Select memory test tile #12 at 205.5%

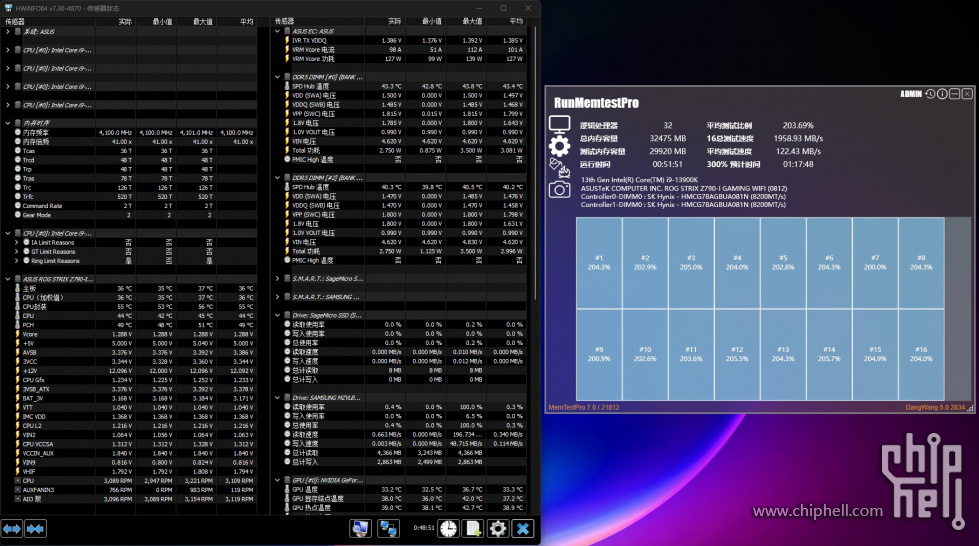pyautogui.click(x=737, y=354)
